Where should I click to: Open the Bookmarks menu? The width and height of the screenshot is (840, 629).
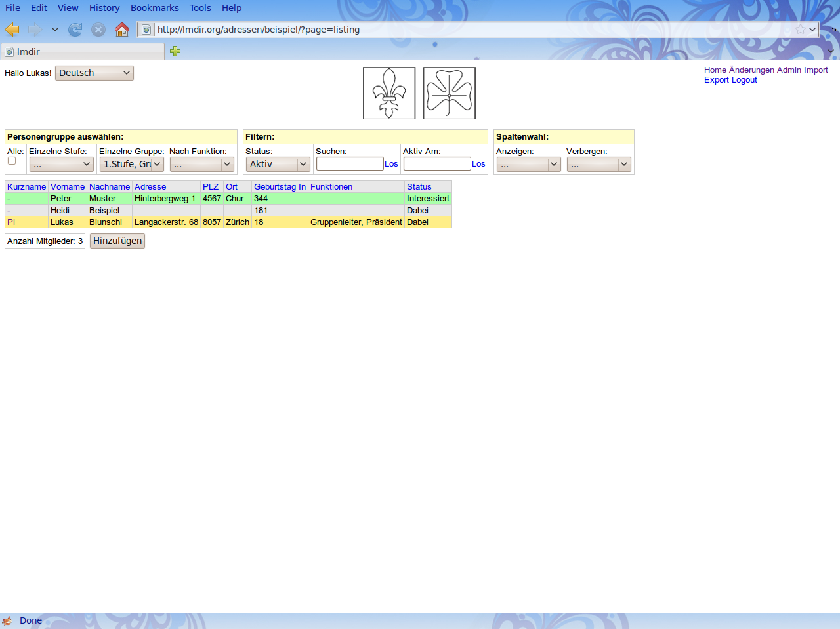(154, 8)
